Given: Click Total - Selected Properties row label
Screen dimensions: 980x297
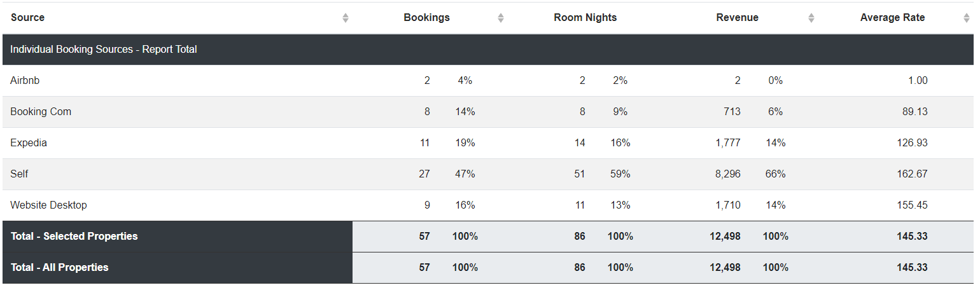Looking at the screenshot, I should 74,236.
